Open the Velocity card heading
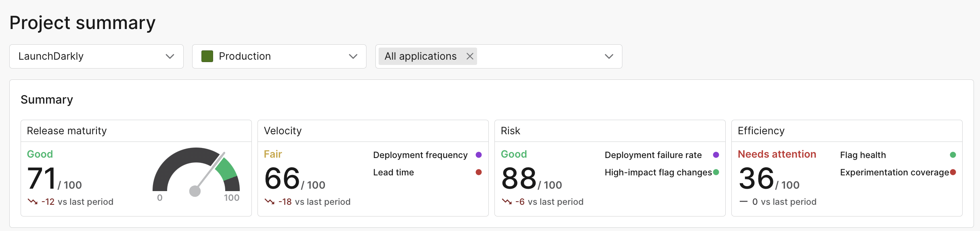The width and height of the screenshot is (980, 231). tap(283, 131)
